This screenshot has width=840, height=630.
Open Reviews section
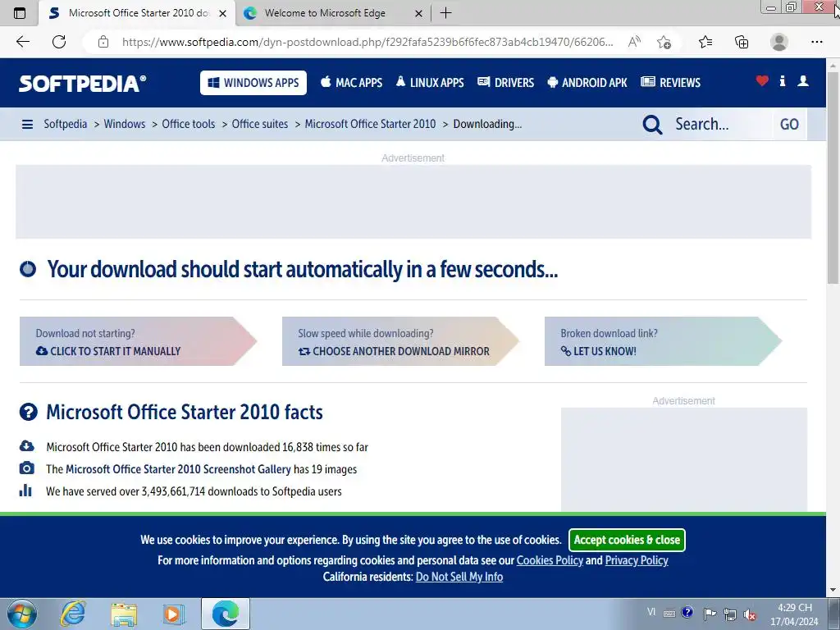[671, 83]
